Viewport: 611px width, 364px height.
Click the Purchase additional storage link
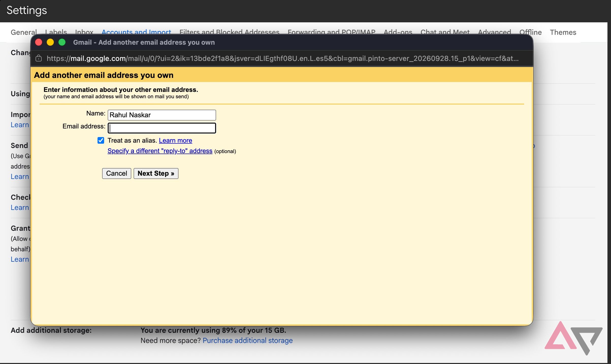(248, 340)
